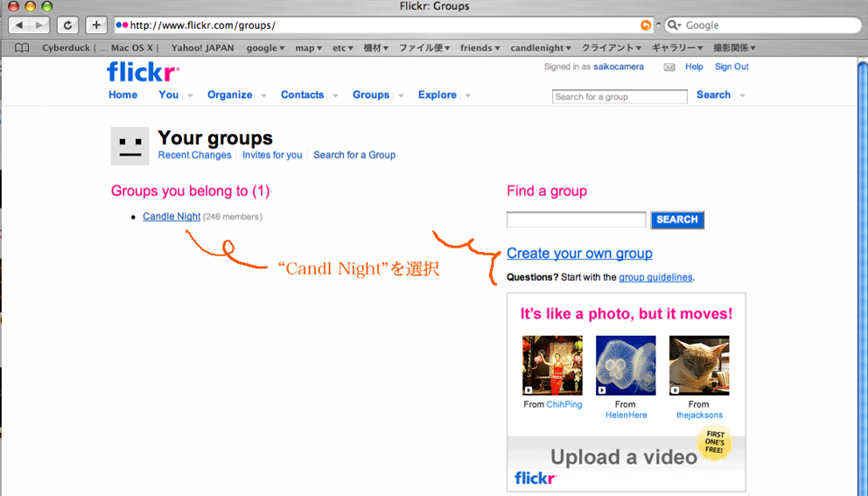The image size is (868, 496).
Task: Click the Flickr favicon in the address bar
Action: tap(122, 24)
